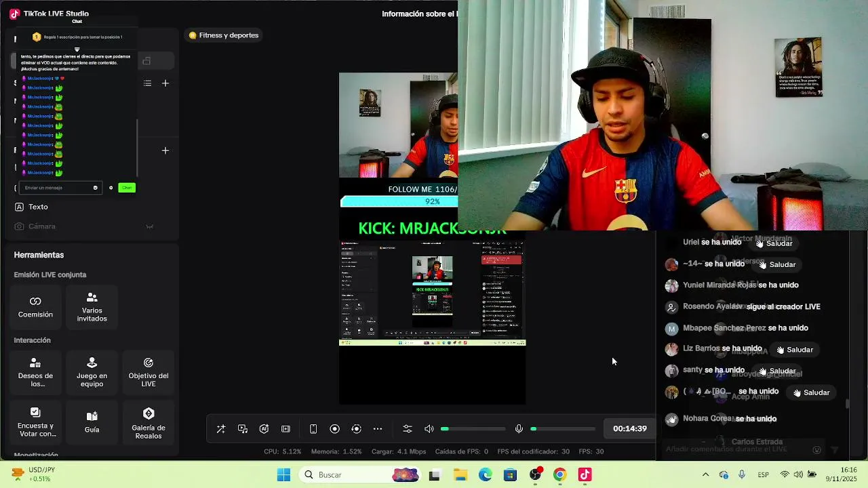Open the media and music tool

coord(243,429)
